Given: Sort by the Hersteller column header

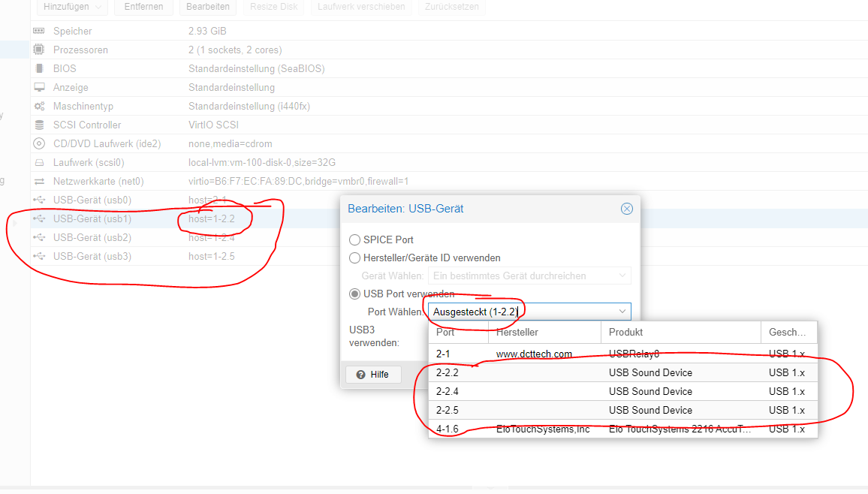Looking at the screenshot, I should coord(544,332).
